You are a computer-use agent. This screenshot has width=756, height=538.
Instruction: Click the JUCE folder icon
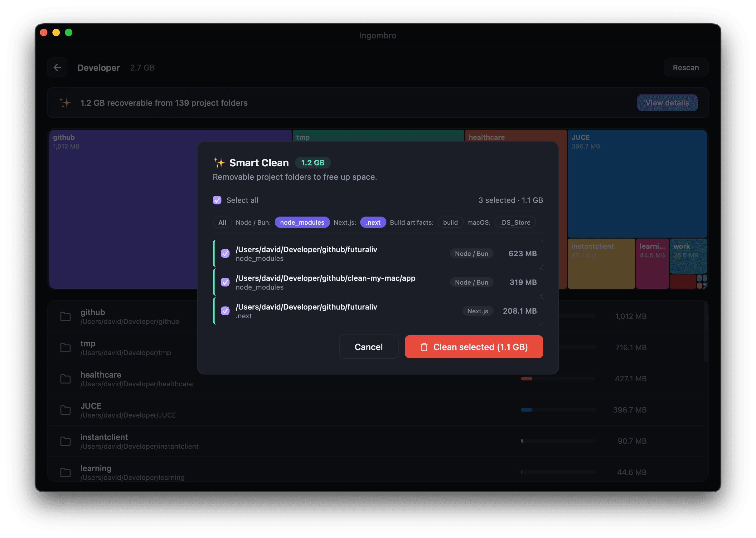(65, 410)
